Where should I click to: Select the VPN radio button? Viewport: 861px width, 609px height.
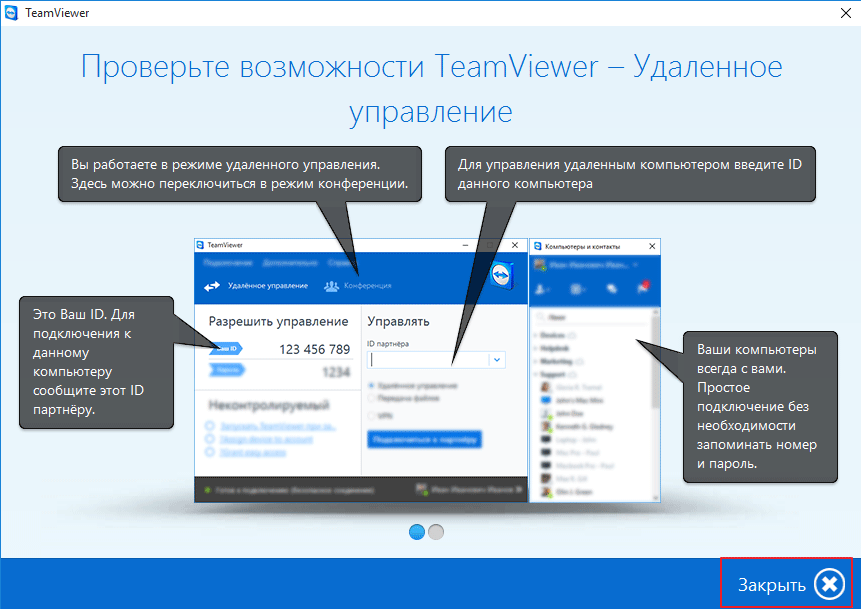(x=373, y=415)
